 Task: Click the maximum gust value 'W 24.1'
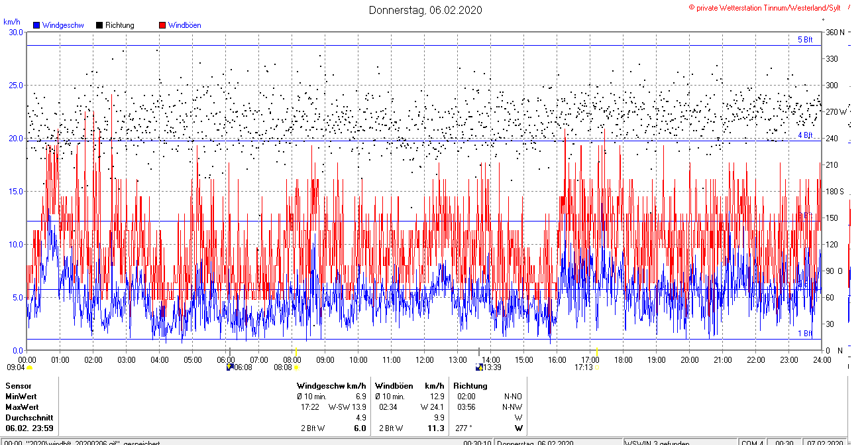432,407
